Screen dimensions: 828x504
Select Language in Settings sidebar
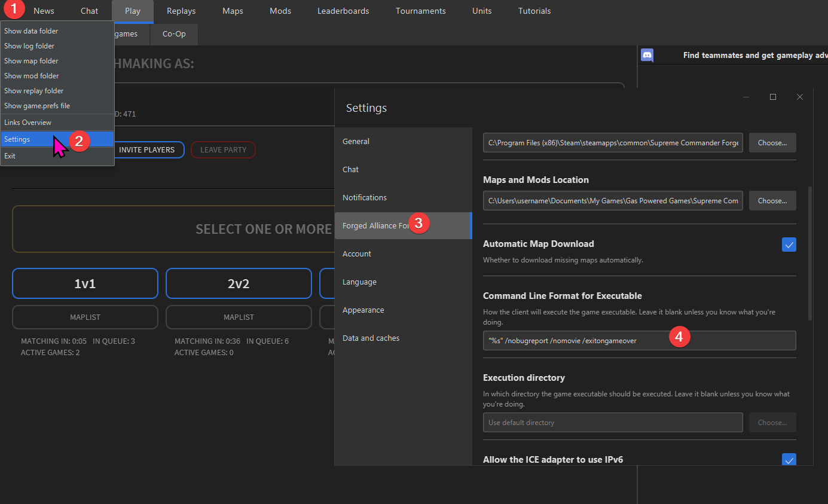tap(403, 282)
